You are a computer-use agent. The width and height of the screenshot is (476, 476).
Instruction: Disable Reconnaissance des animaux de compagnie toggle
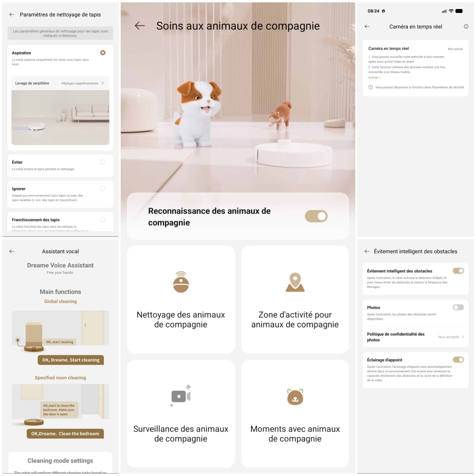(x=316, y=216)
